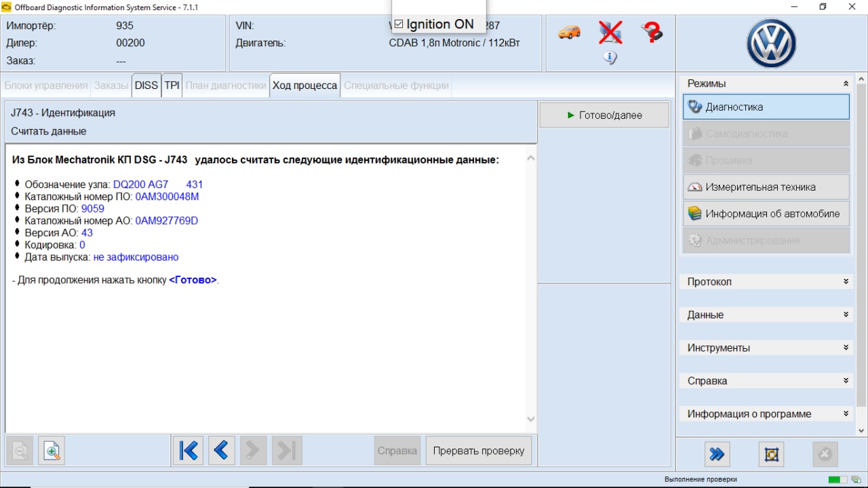
Task: Click the blue double-arrow forward icon
Action: pyautogui.click(x=717, y=454)
